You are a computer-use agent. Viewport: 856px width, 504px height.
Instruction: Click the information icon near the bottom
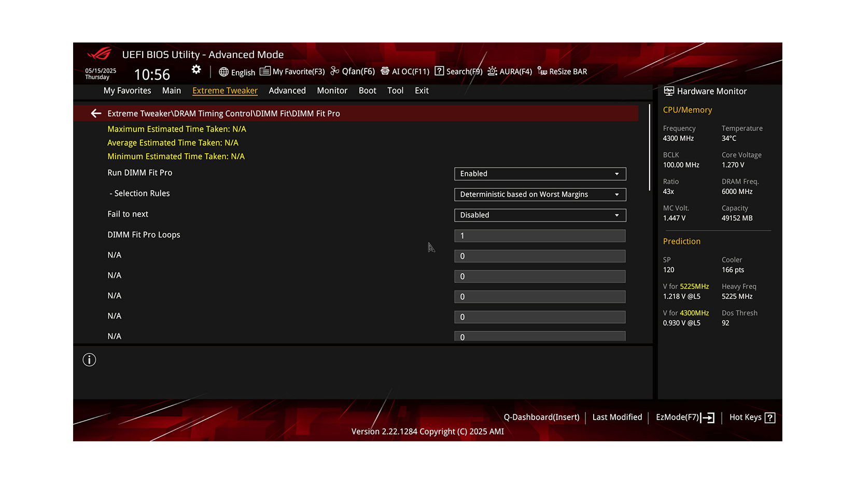pos(89,359)
